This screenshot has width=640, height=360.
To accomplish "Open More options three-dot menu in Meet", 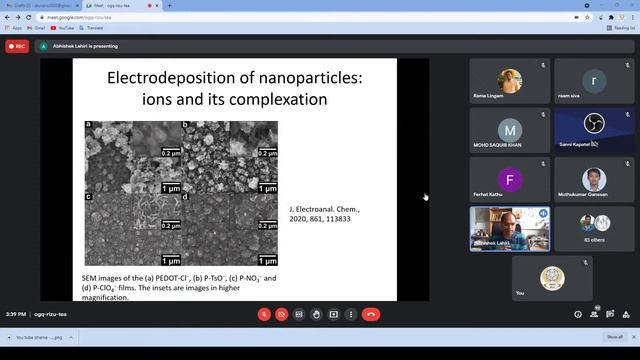I will tap(351, 314).
